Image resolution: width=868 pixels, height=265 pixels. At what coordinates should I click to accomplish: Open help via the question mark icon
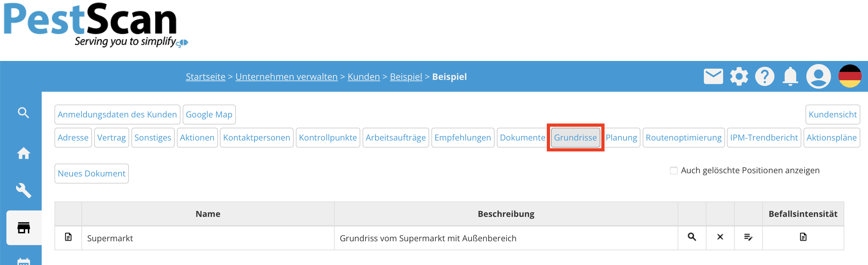764,76
